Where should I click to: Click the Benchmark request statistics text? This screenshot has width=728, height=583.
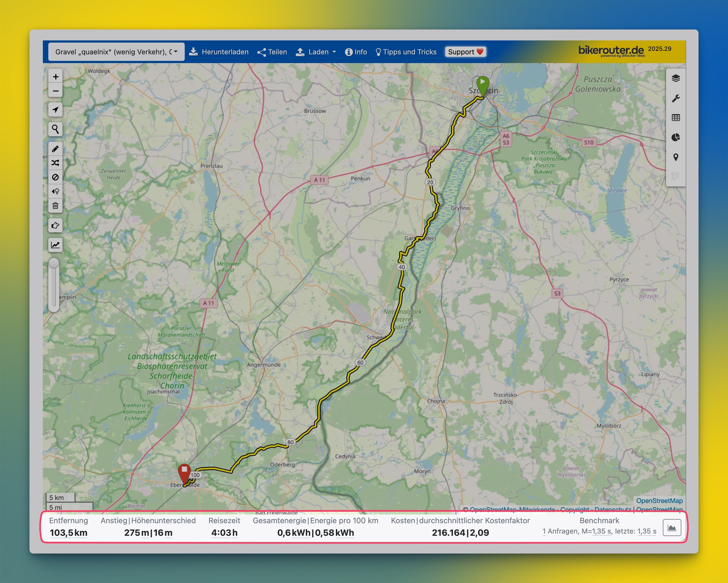click(x=599, y=531)
